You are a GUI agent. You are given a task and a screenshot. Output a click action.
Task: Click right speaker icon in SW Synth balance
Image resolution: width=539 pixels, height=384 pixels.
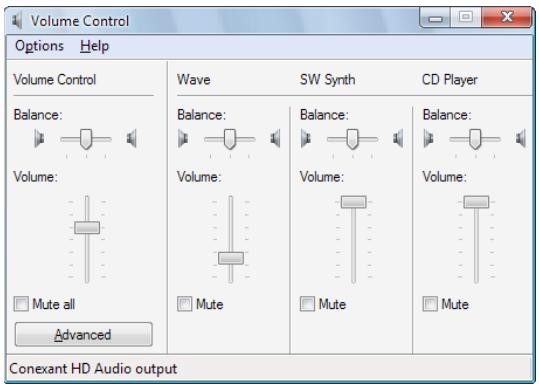[x=398, y=139]
